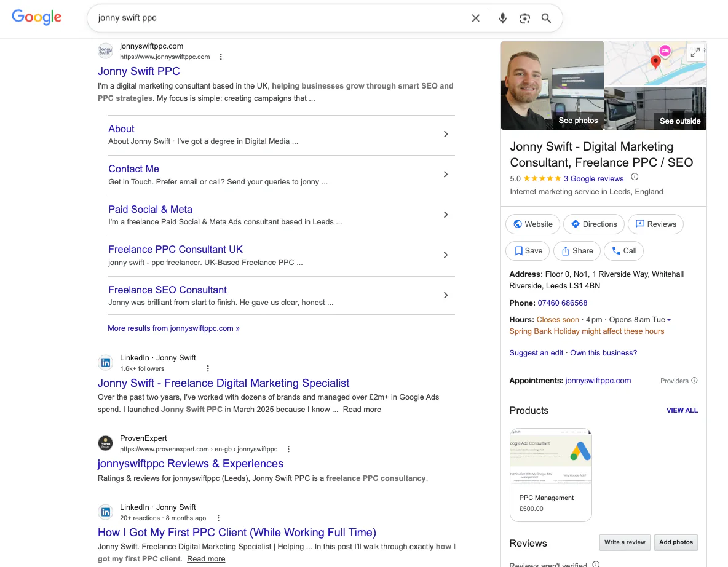Open the Freelance PPC Consultant UK sitelink
Screen dimensions: 728x567
point(175,249)
